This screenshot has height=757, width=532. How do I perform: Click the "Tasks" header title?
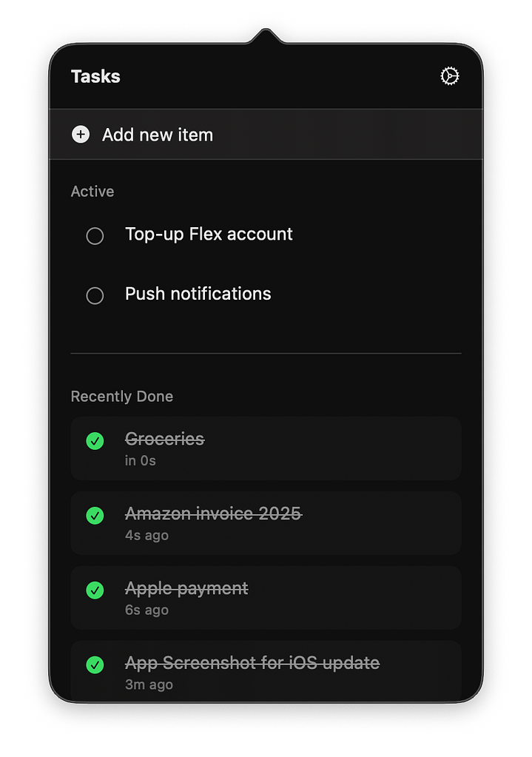[95, 76]
